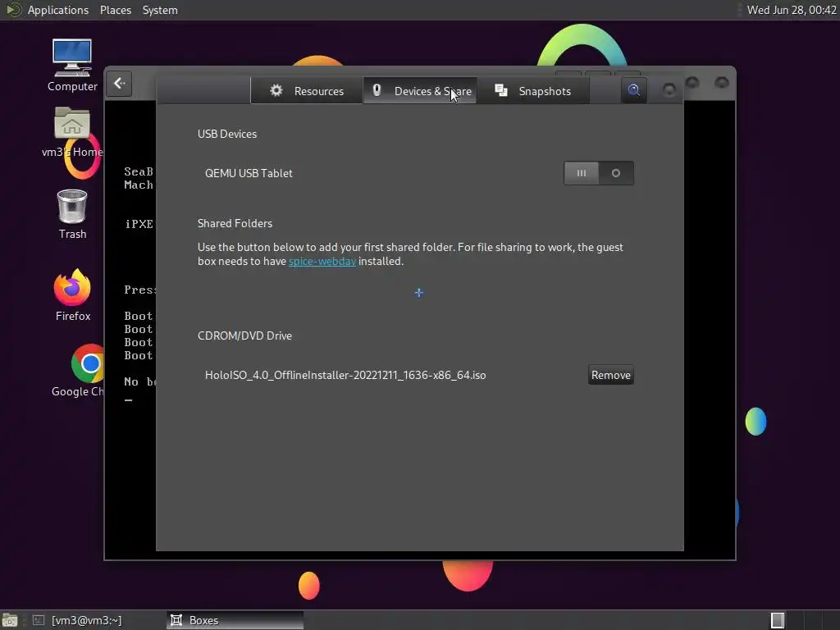Click the QEMU USB Tablet label
Viewport: 840px width, 630px height.
[249, 174]
